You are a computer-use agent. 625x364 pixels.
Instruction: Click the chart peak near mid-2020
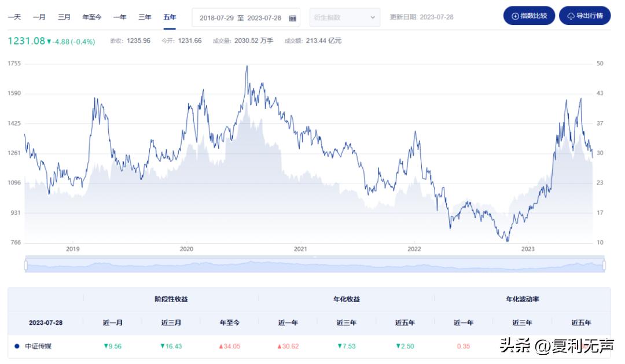247,66
